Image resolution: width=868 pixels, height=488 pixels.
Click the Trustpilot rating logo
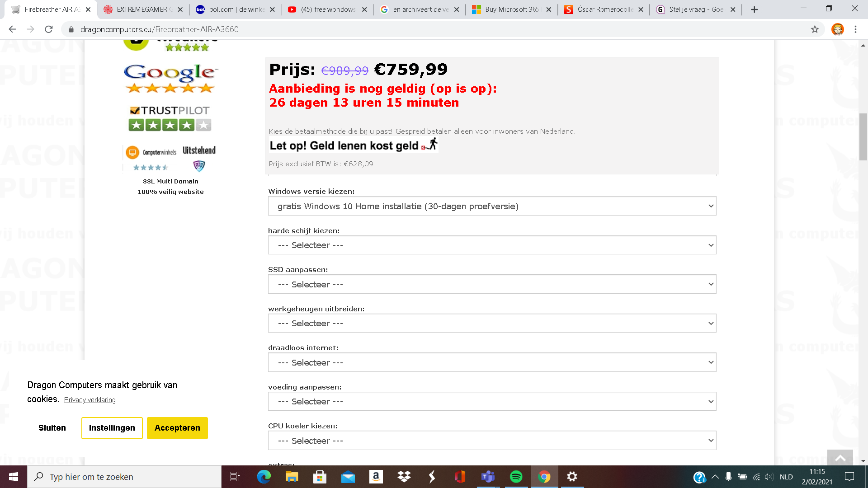coord(170,118)
